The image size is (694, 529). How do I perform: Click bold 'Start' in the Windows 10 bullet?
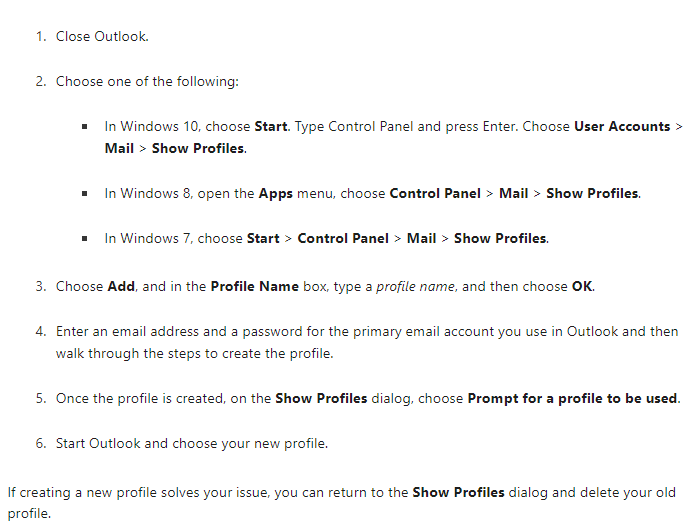click(x=271, y=127)
